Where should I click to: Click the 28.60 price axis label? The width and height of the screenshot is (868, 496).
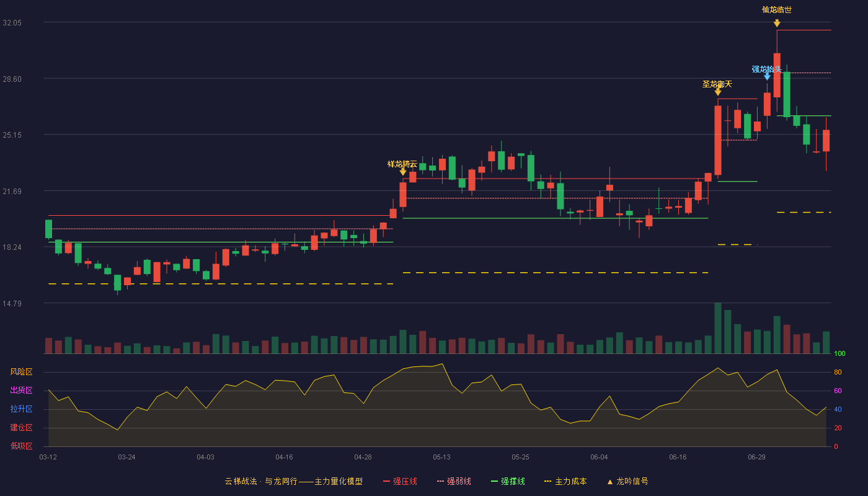point(12,79)
